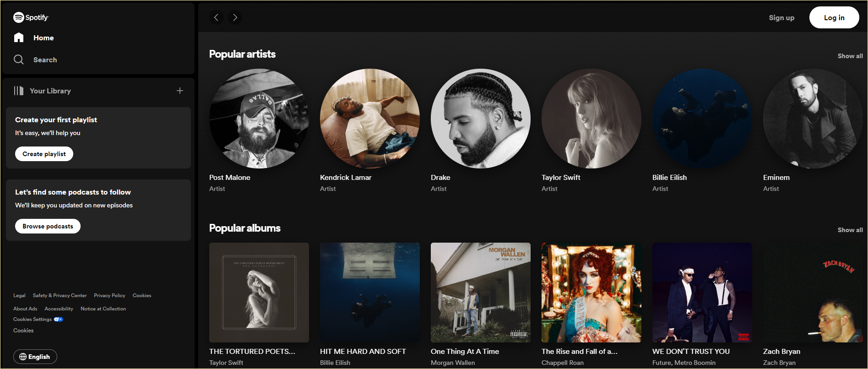The image size is (868, 369).
Task: Show all Popular artists
Action: (850, 56)
